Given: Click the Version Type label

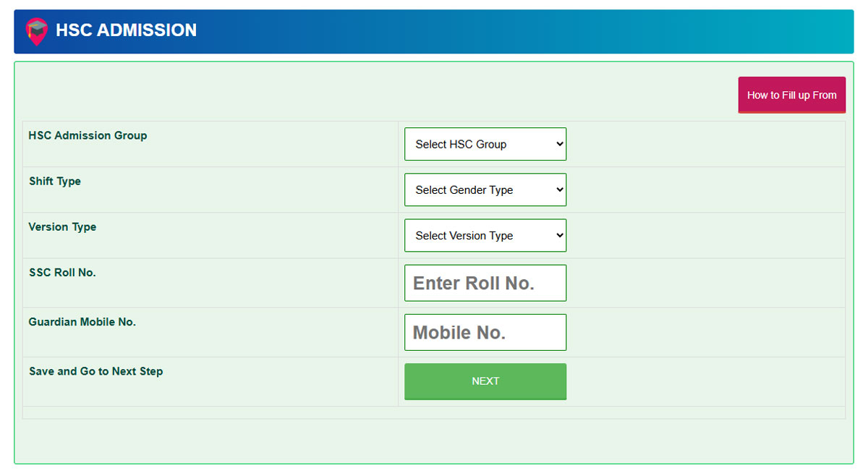Looking at the screenshot, I should click(x=62, y=226).
